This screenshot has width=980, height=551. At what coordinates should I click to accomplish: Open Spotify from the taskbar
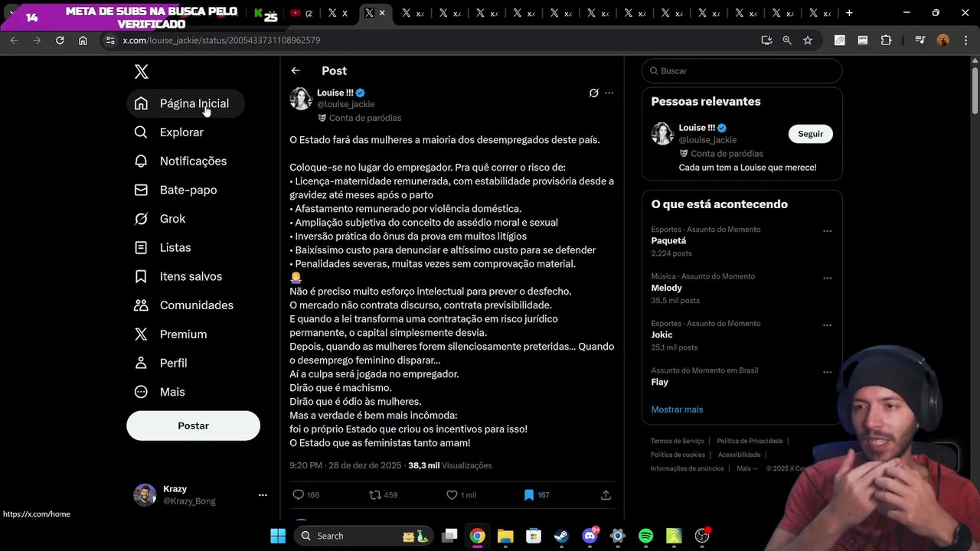coord(645,536)
